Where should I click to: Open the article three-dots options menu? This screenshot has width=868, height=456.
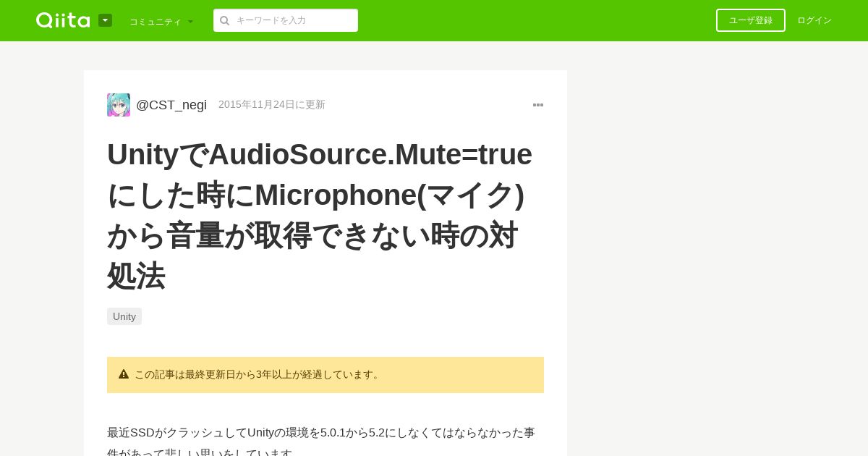point(538,105)
